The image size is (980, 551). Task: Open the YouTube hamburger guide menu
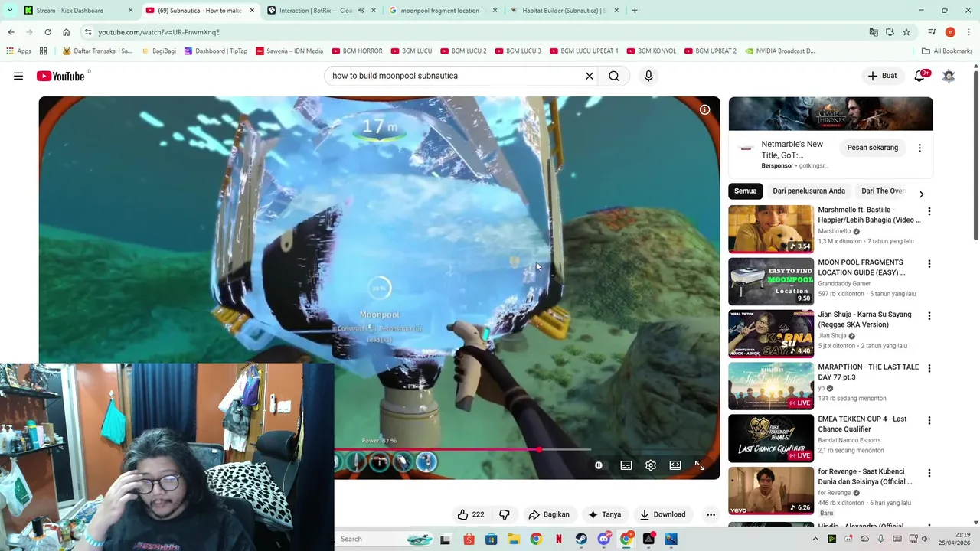click(18, 76)
